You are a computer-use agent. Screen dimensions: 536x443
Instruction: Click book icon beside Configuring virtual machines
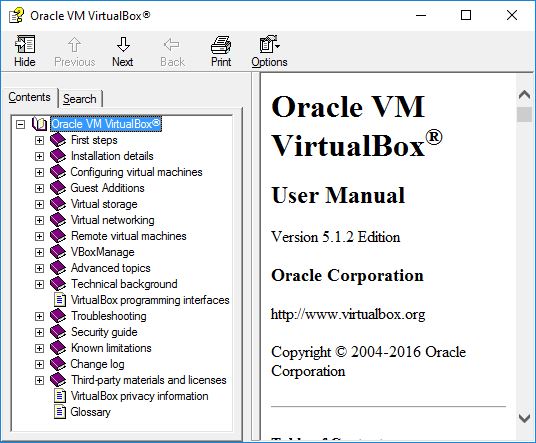(x=58, y=172)
